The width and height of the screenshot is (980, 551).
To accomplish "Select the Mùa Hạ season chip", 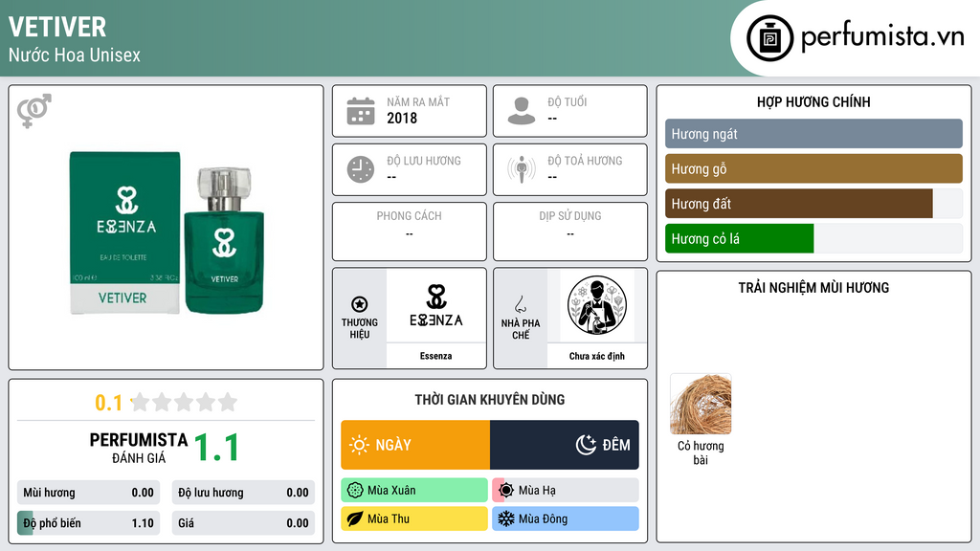I will tap(566, 490).
